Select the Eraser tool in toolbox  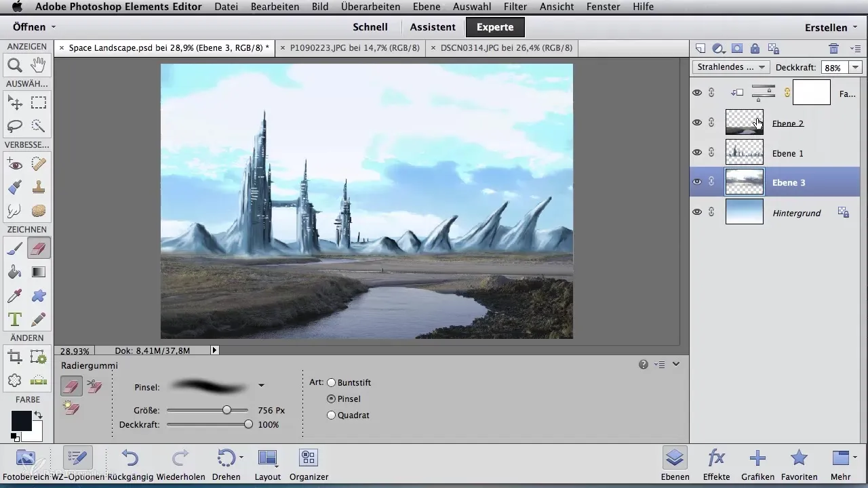click(39, 249)
